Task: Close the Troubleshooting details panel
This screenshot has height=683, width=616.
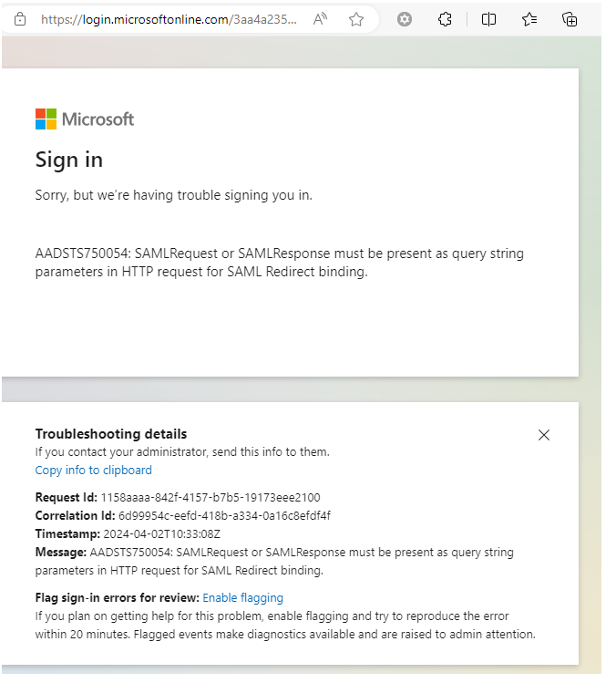Action: [544, 435]
